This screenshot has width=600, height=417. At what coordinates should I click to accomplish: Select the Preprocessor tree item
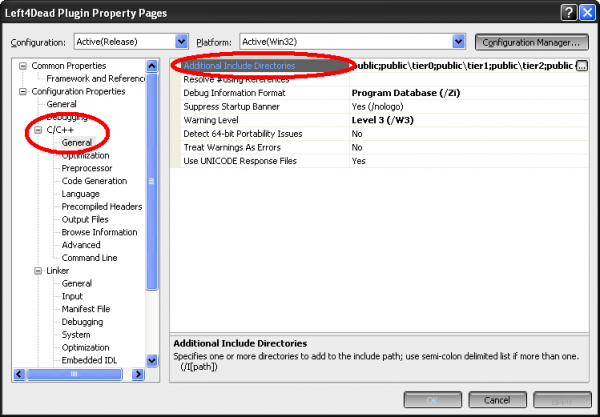coord(87,168)
